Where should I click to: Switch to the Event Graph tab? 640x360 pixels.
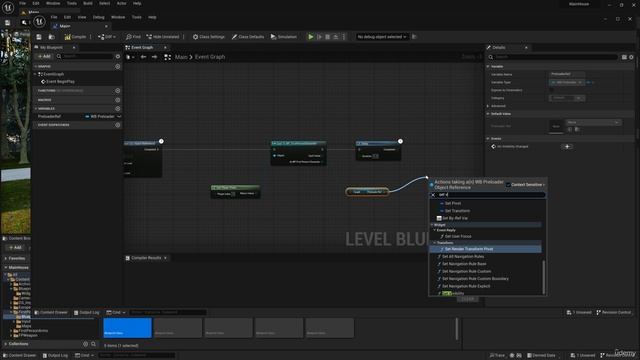tap(142, 47)
